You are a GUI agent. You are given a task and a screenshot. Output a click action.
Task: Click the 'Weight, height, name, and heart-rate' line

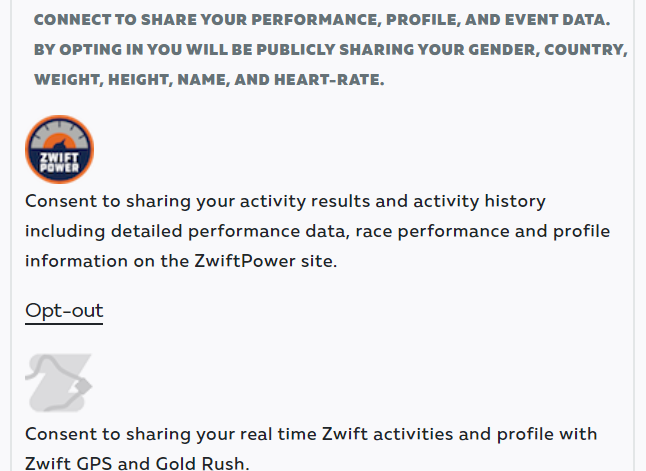(x=209, y=80)
